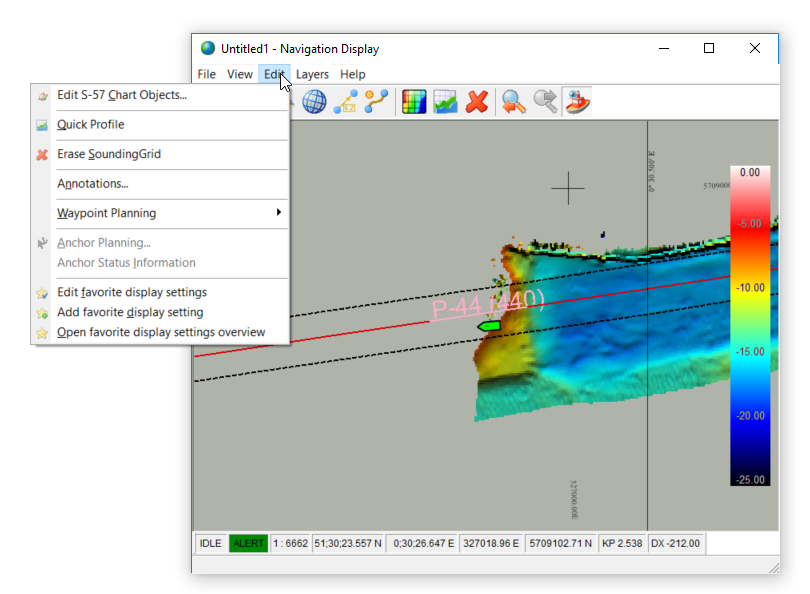Click the red X erase toolbar icon

[477, 101]
